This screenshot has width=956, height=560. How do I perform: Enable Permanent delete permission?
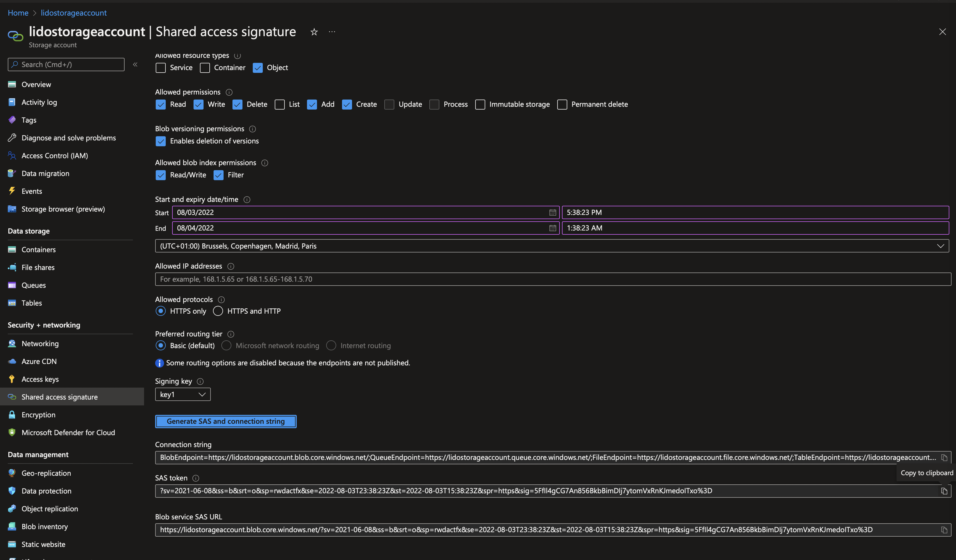(562, 105)
